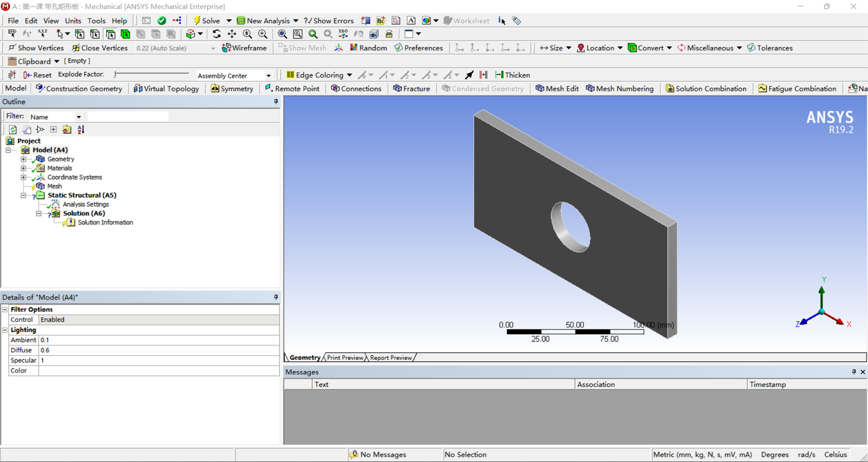Enable Edge Coloring display
Viewport: 868px width, 462px height.
(318, 74)
